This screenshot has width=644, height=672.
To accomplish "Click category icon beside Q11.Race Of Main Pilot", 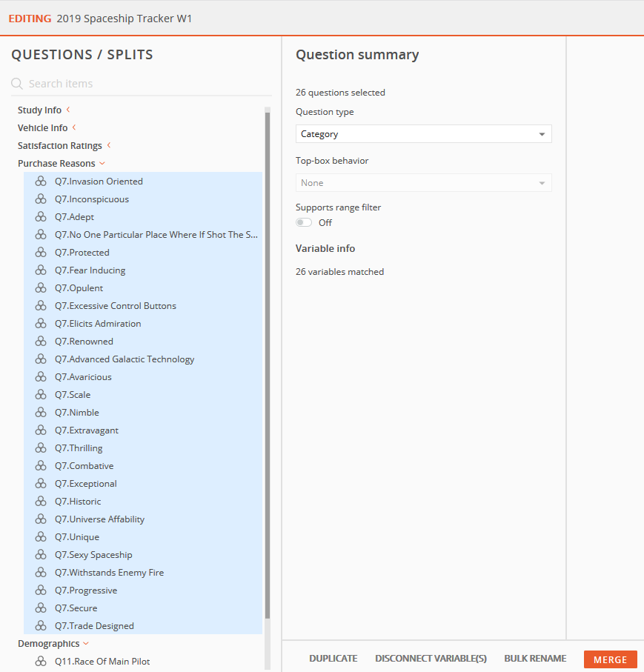I will (x=41, y=662).
